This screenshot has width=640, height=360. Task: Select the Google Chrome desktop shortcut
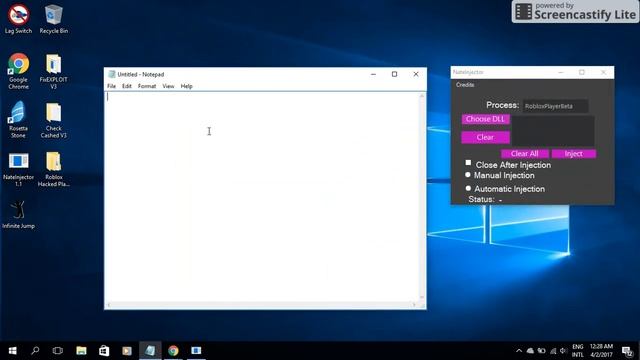18,71
